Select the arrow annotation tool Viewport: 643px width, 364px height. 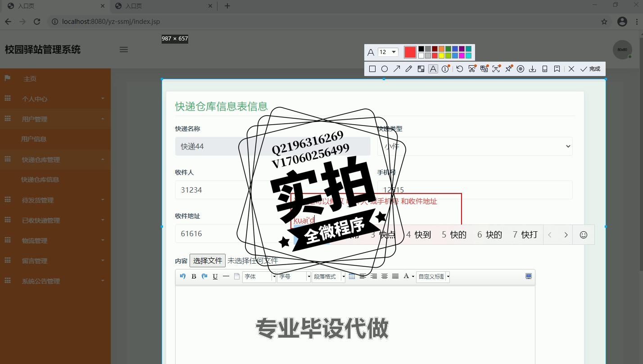point(397,69)
